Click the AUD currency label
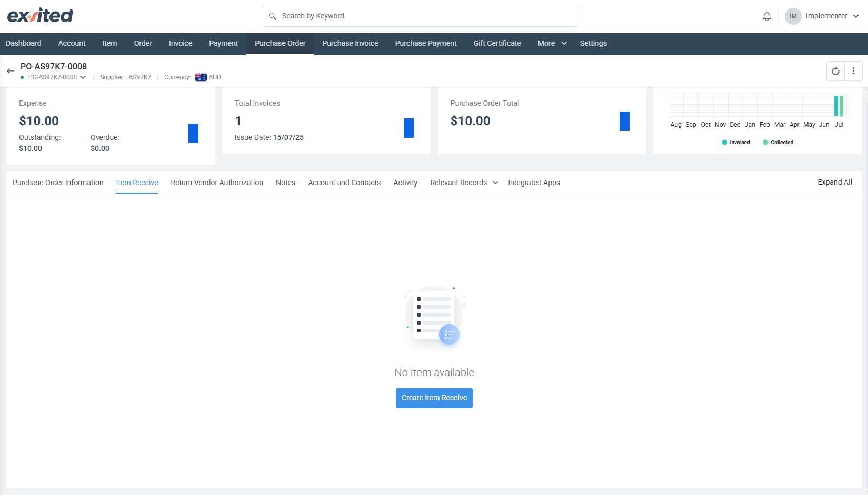The height and width of the screenshot is (496, 868). point(215,77)
